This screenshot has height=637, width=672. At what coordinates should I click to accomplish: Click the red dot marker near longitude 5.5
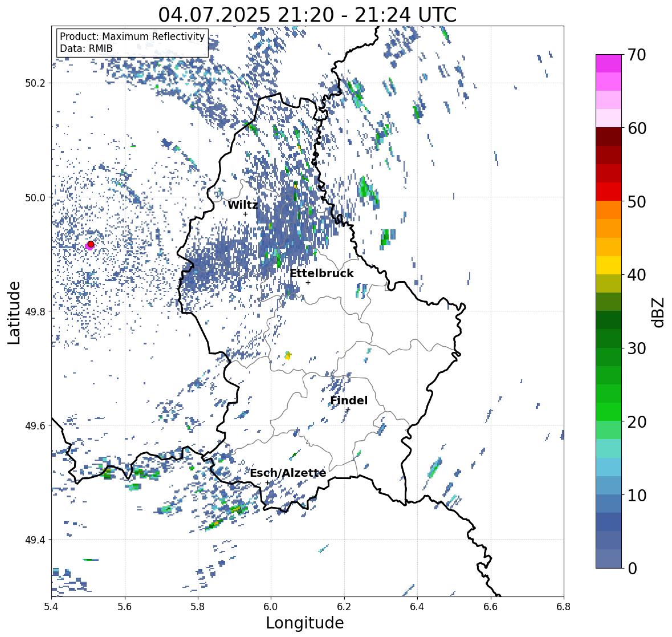coord(91,244)
